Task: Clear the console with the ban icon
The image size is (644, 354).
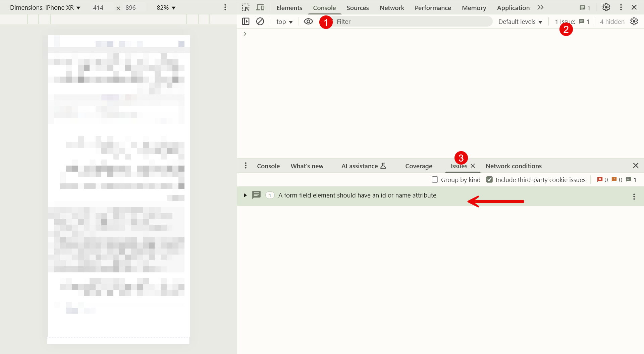Action: 260,21
